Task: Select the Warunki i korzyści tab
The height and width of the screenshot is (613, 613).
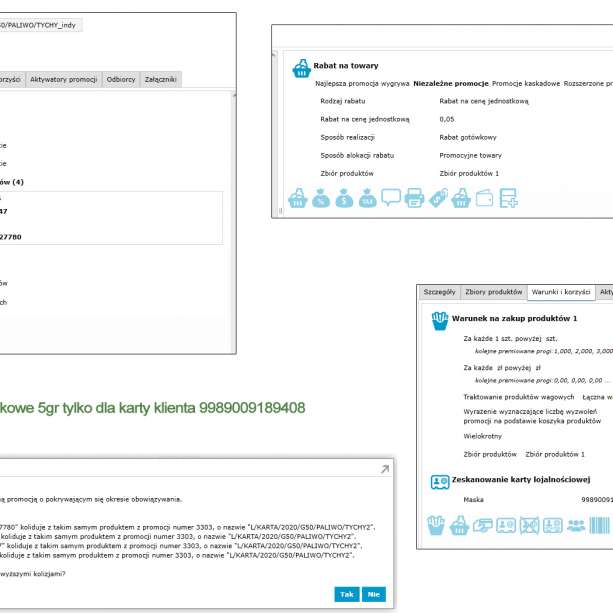Action: pyautogui.click(x=561, y=292)
